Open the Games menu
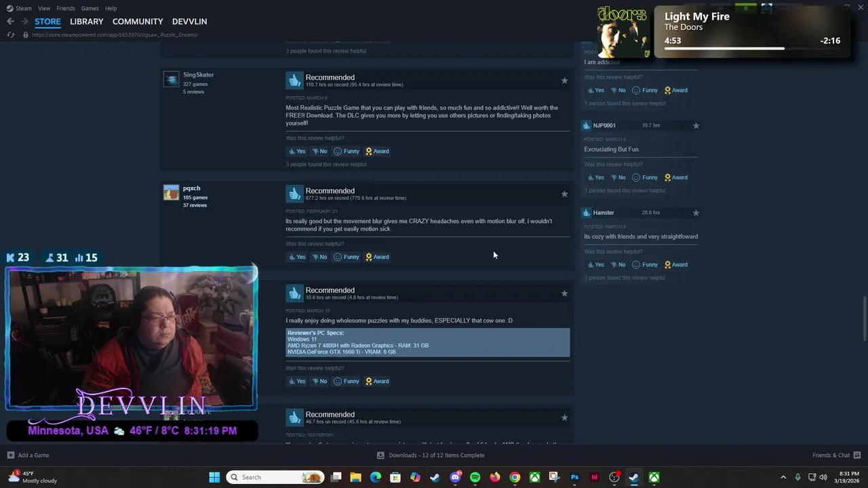 point(90,8)
